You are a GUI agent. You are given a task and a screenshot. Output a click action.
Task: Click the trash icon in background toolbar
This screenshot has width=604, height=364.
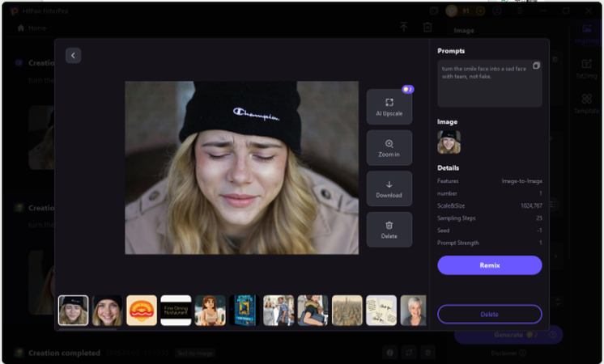click(427, 27)
